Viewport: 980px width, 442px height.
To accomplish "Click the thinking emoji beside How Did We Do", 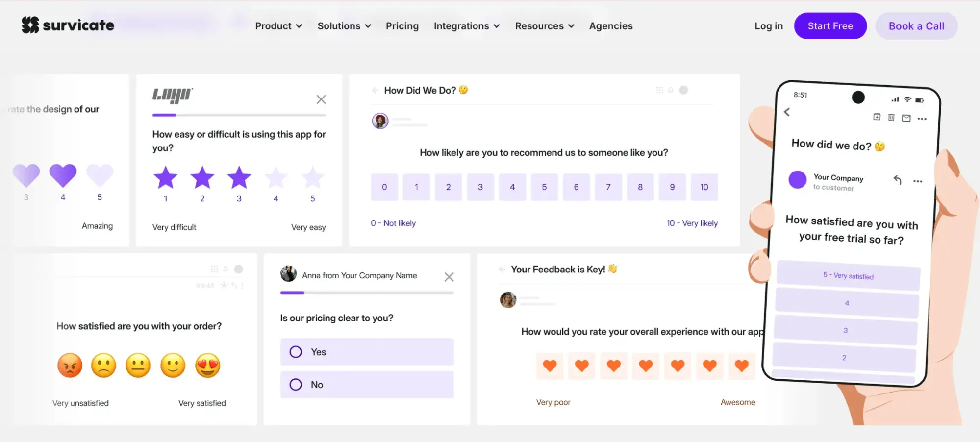I will pyautogui.click(x=463, y=90).
